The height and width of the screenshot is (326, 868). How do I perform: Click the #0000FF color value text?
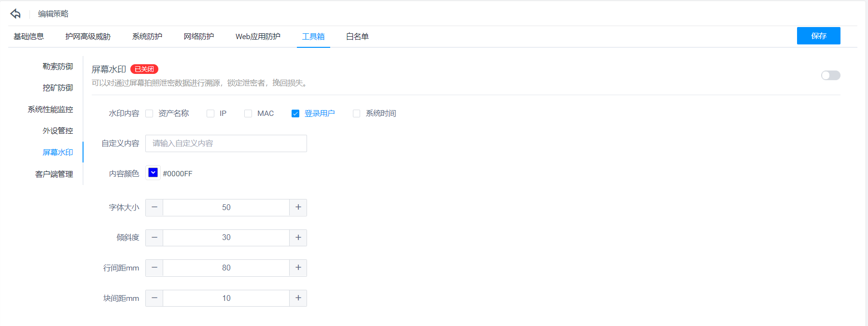pos(178,174)
